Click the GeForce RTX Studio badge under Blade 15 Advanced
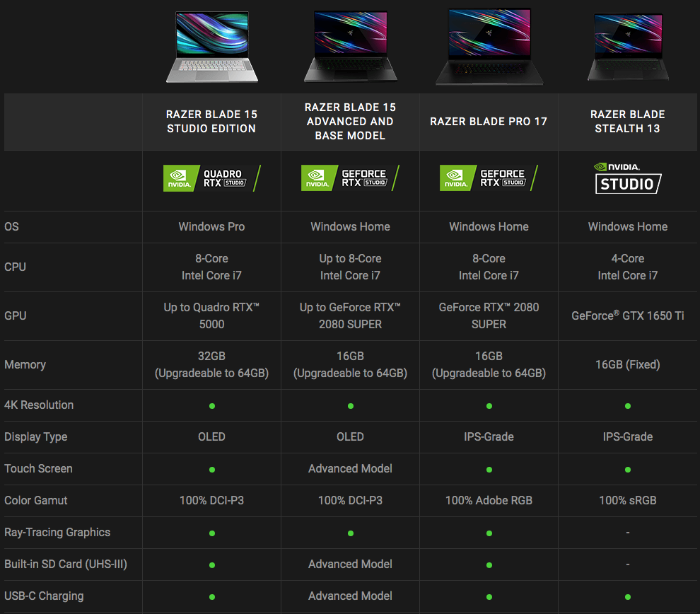This screenshot has height=614, width=700. (x=351, y=178)
